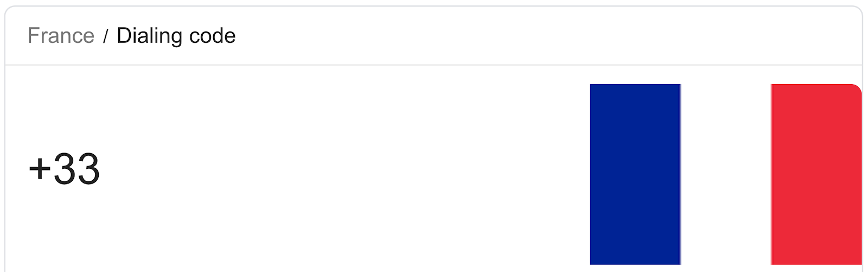Click the slash separator after France

106,36
